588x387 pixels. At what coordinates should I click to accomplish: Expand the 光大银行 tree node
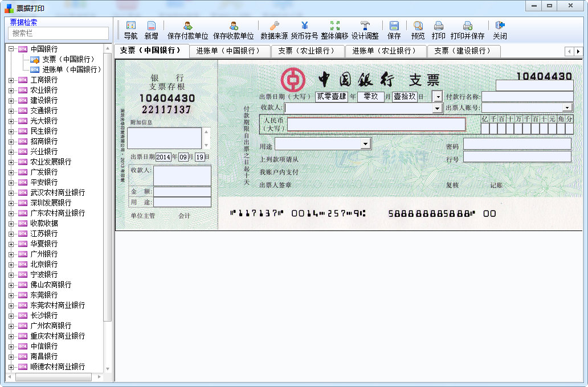point(11,121)
